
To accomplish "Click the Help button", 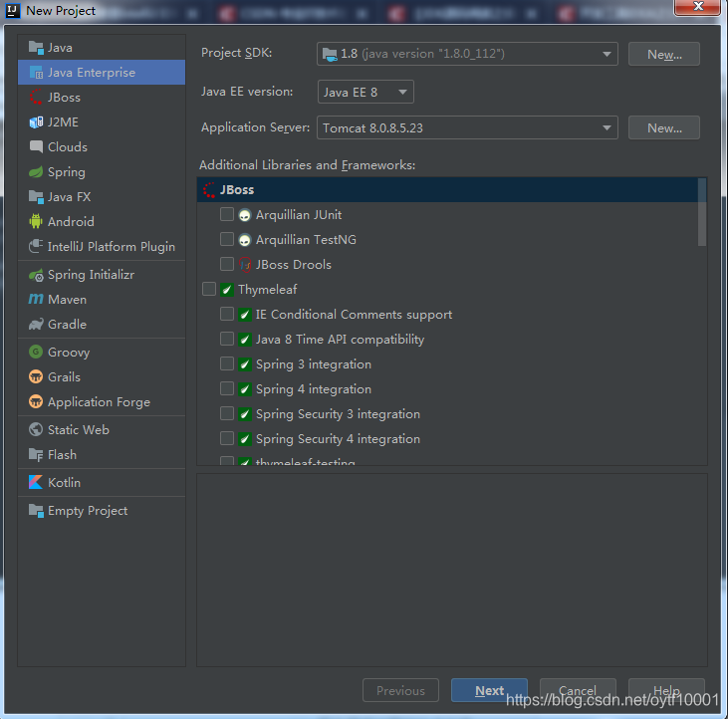I will (x=666, y=690).
